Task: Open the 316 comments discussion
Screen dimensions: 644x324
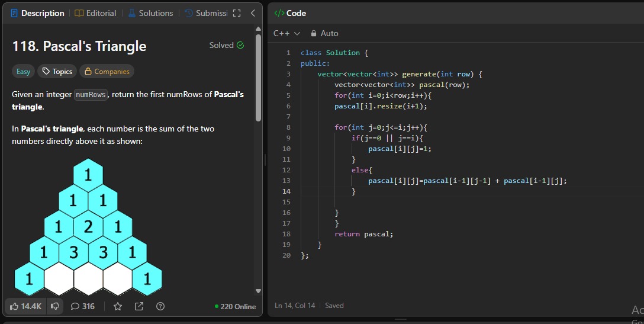Action: tap(82, 306)
